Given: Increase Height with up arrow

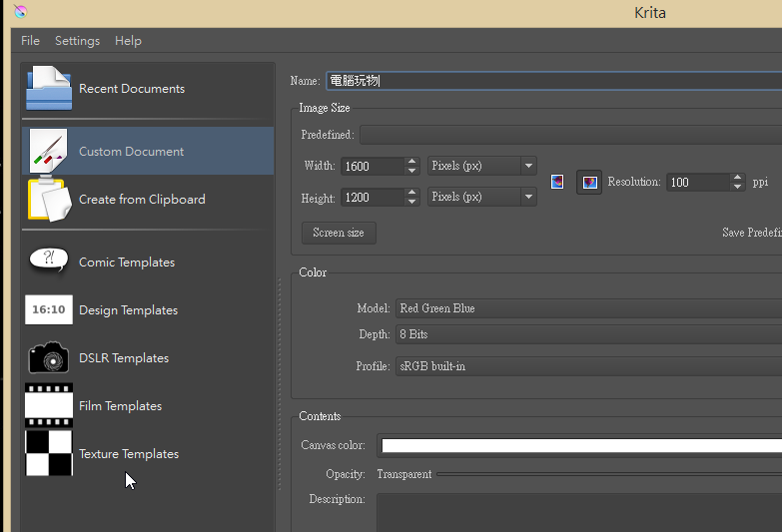Looking at the screenshot, I should (411, 193).
